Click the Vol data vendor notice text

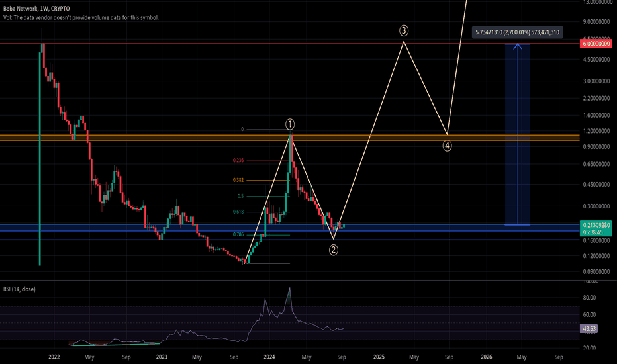[x=81, y=17]
